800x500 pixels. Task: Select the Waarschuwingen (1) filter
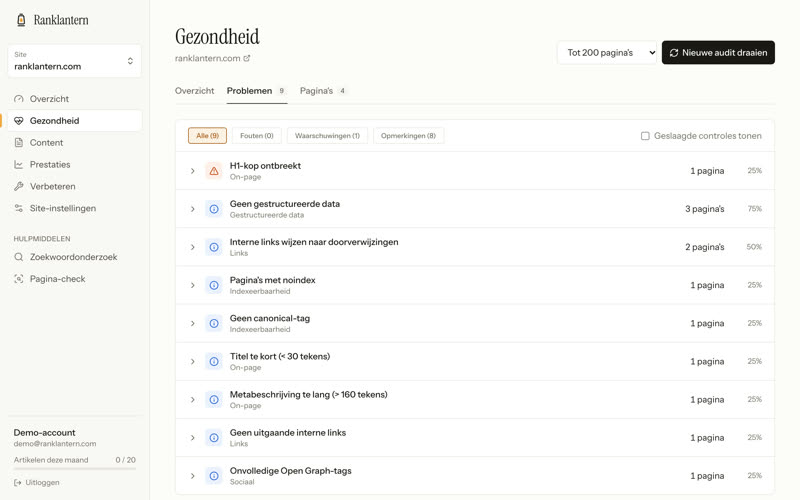coord(327,136)
